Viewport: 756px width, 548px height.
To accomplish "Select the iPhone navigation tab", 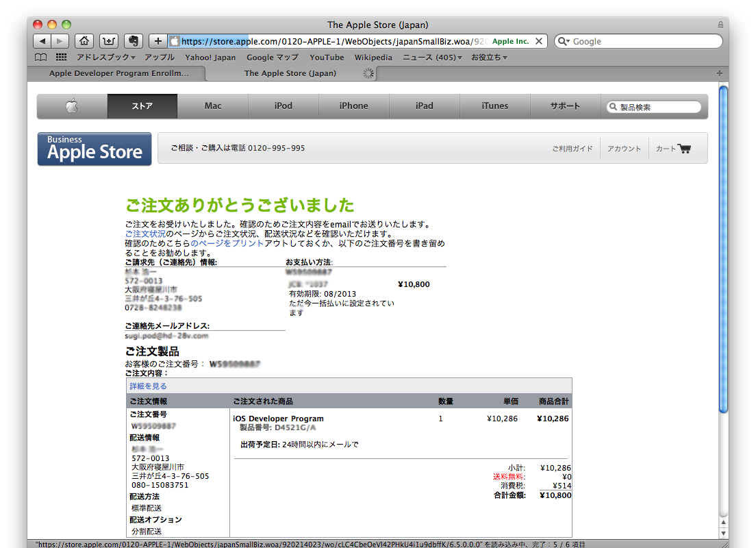I will point(353,106).
